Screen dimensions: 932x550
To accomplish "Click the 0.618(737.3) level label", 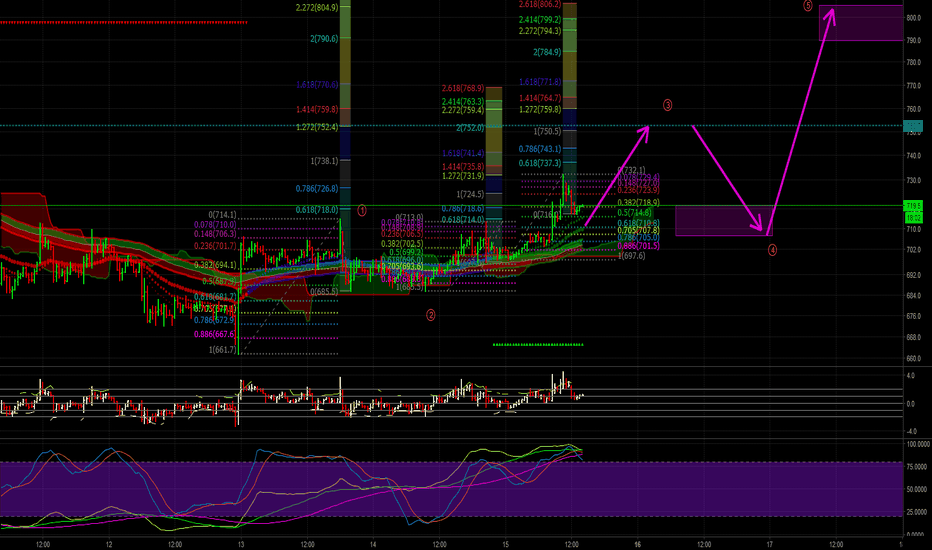I will click(x=540, y=163).
